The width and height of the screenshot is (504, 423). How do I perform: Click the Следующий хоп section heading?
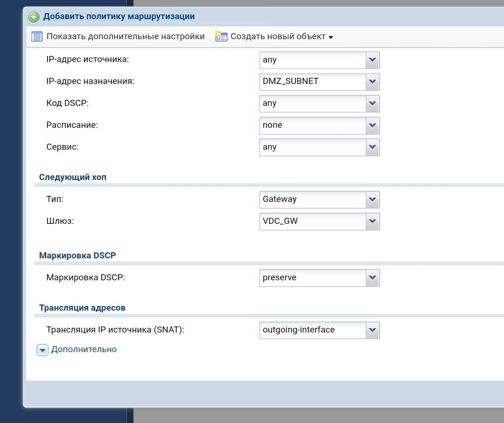73,177
